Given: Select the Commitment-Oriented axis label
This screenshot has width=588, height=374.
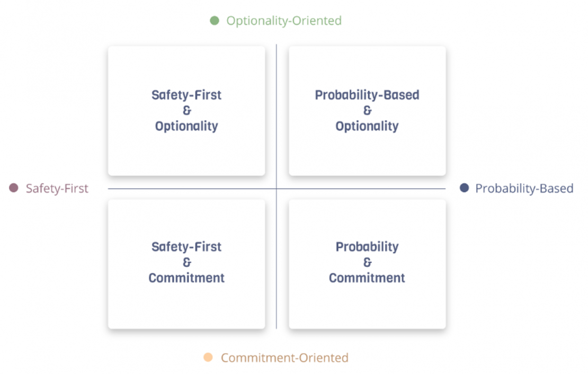Looking at the screenshot, I should point(284,358).
